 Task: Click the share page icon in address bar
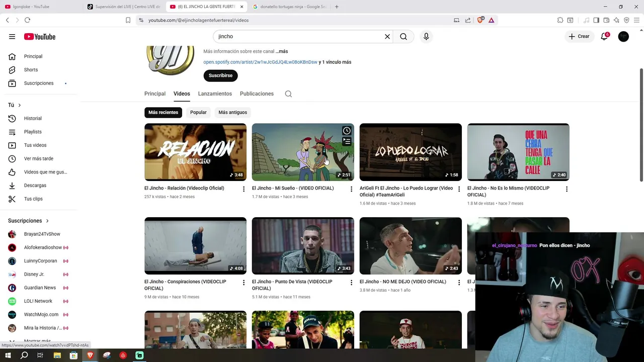(x=468, y=20)
